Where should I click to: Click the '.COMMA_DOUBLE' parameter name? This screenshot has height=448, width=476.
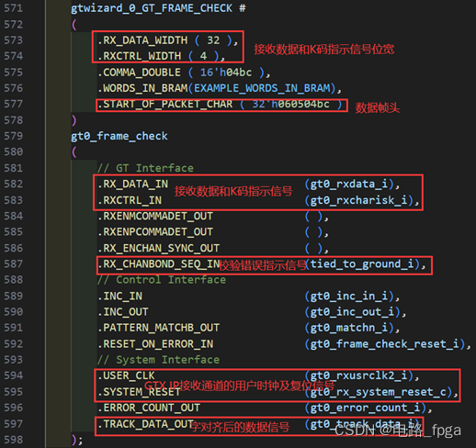(x=140, y=73)
